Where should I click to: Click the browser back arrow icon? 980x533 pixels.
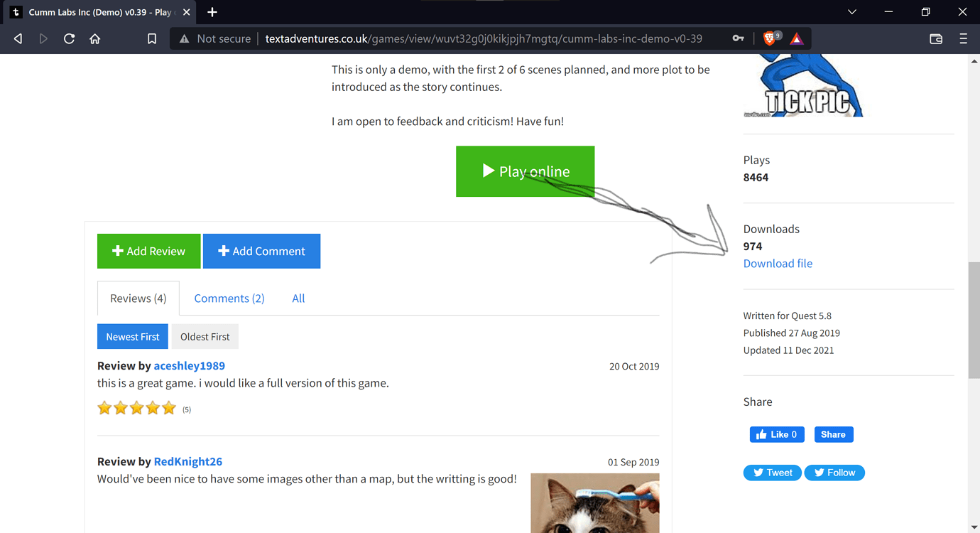pos(18,39)
